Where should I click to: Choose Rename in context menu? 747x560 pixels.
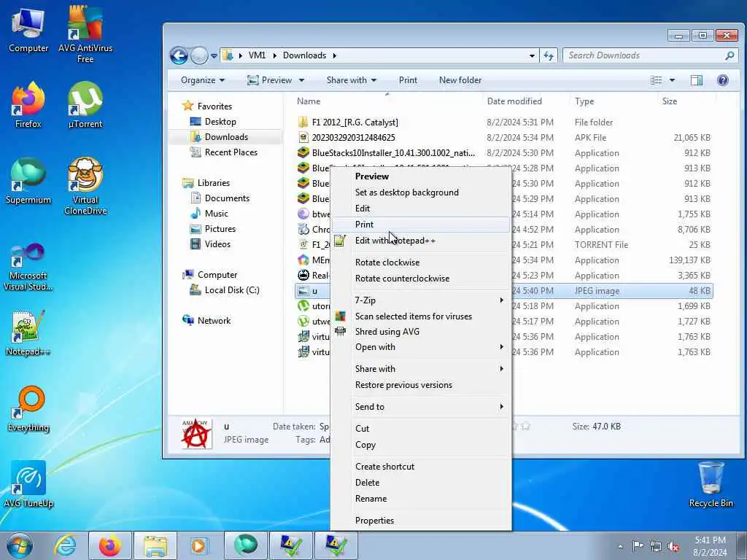coord(421,499)
